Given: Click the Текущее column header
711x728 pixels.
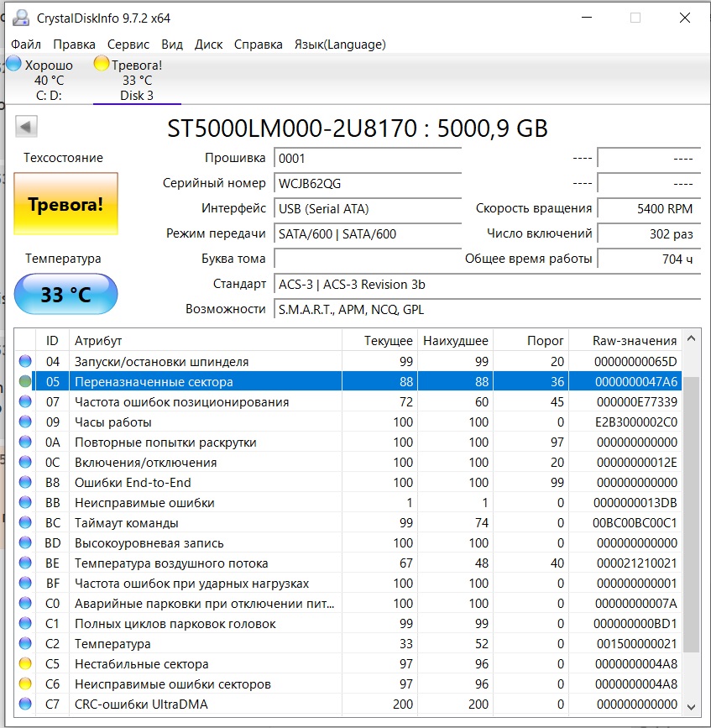Looking at the screenshot, I should 379,340.
